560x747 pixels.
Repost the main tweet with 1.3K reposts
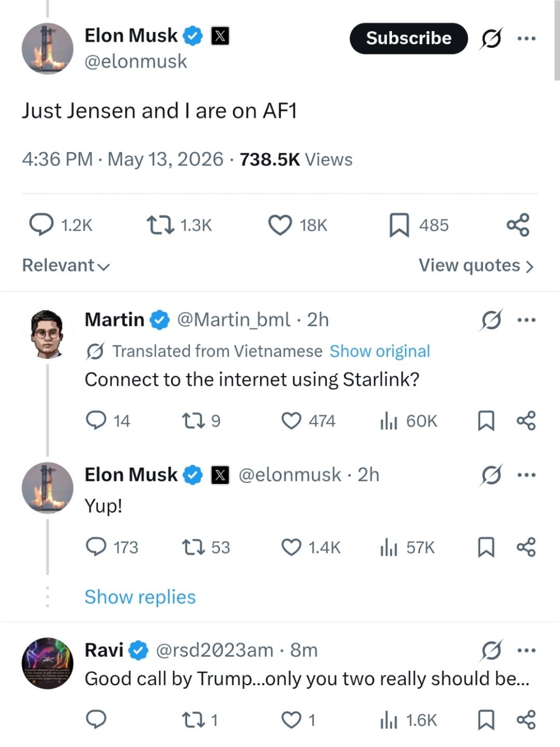(179, 225)
